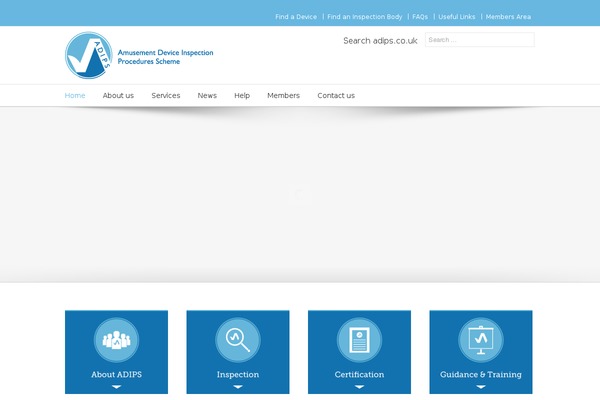Click the Inspection magnifying glass icon
The height and width of the screenshot is (400, 600).
(238, 340)
